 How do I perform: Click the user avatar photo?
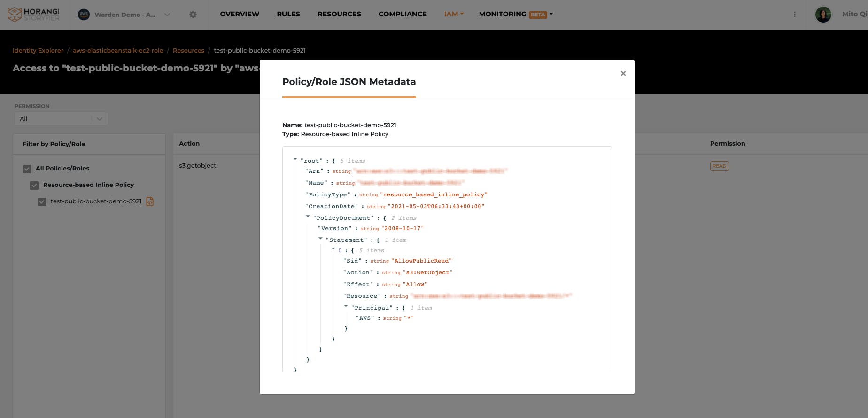pyautogui.click(x=823, y=15)
